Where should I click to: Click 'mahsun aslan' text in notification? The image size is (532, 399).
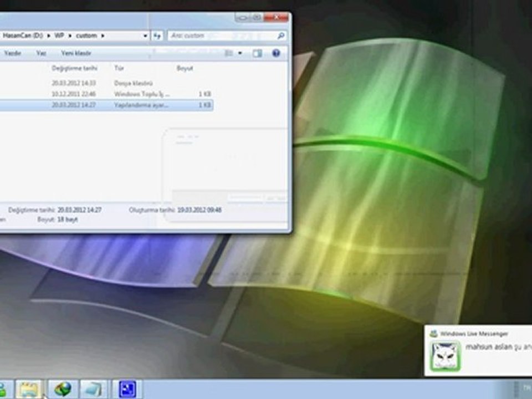click(x=489, y=347)
